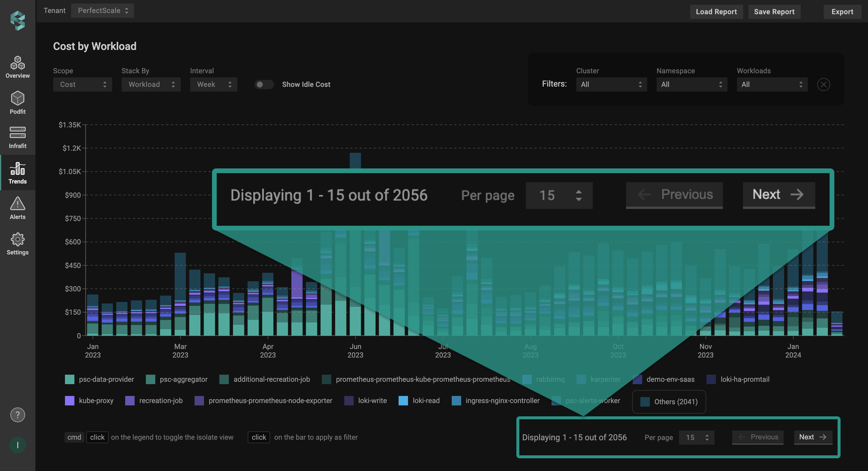Open the Interval Week dropdown
Image resolution: width=868 pixels, height=471 pixels.
pyautogui.click(x=213, y=85)
